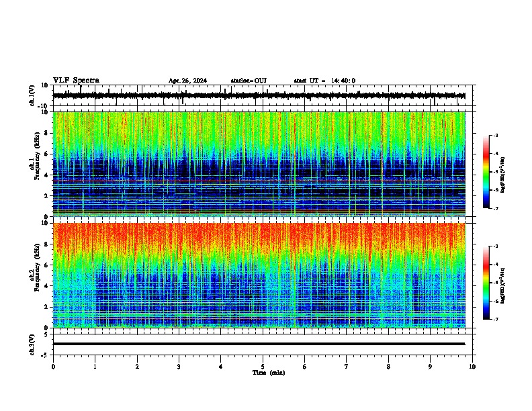Click time axis tick label "2"

[x=137, y=367]
